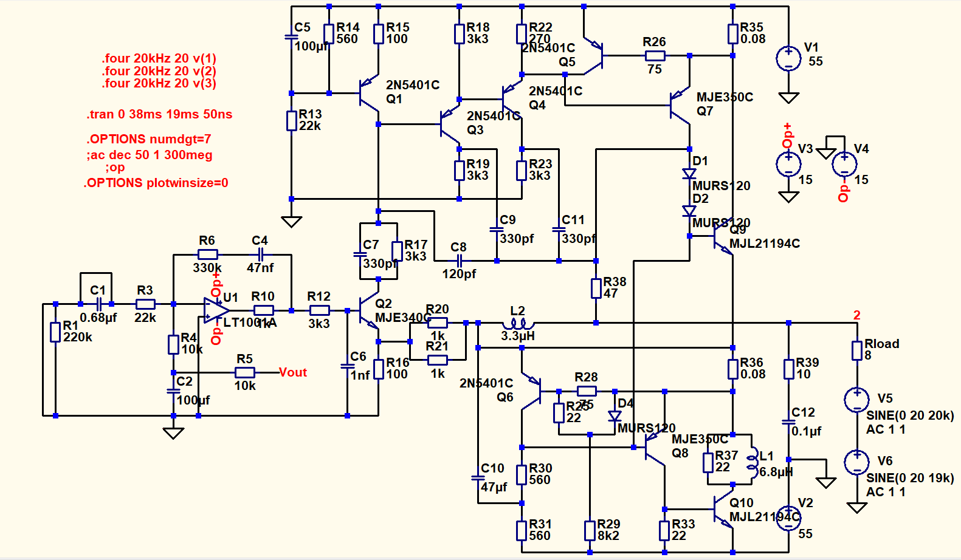
Task: Click the Rload resistor symbol
Action: coord(856,350)
